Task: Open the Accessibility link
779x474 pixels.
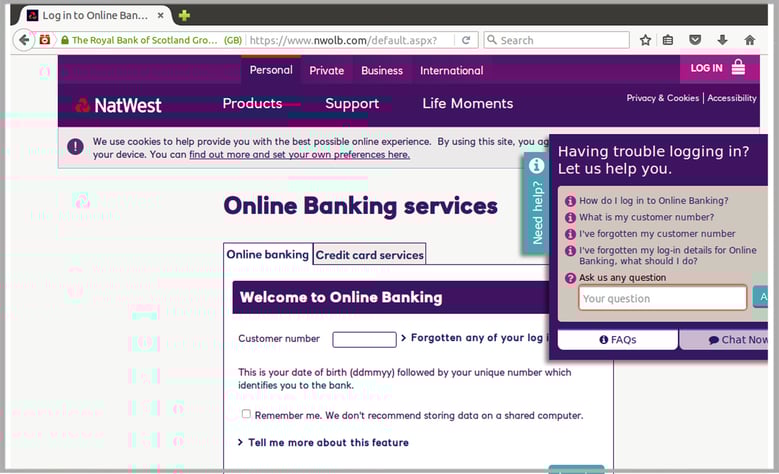Action: [732, 98]
